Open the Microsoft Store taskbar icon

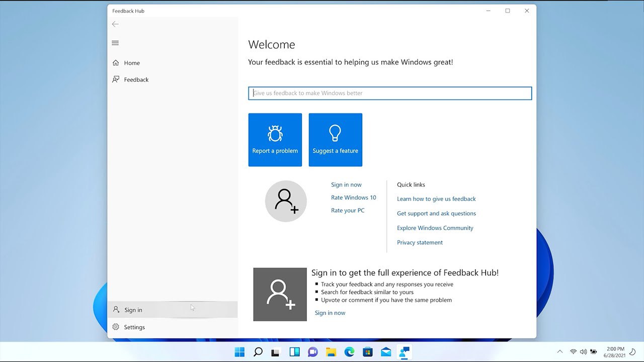tap(367, 352)
